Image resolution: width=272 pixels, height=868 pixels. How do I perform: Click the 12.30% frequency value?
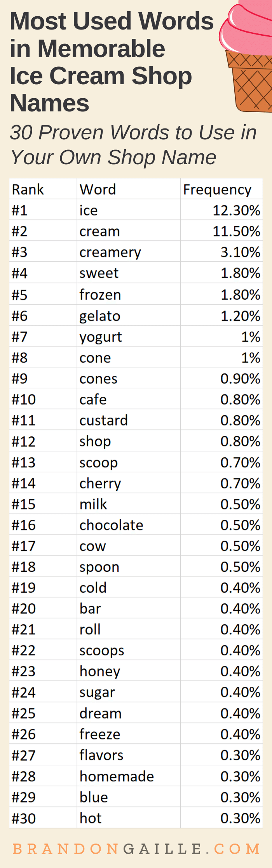coord(236,210)
